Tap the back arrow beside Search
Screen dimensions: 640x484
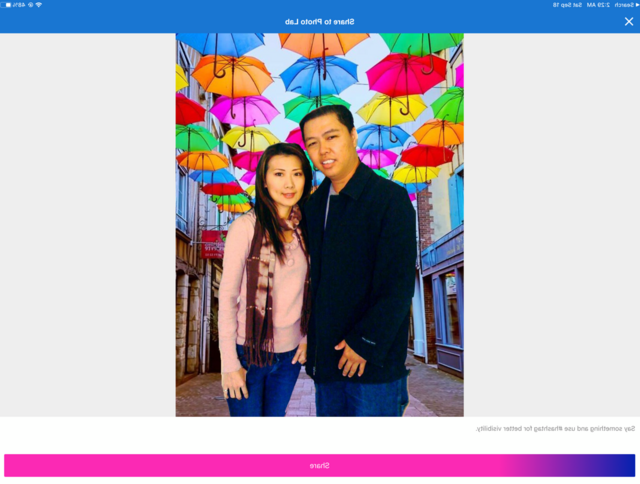pyautogui.click(x=635, y=4)
